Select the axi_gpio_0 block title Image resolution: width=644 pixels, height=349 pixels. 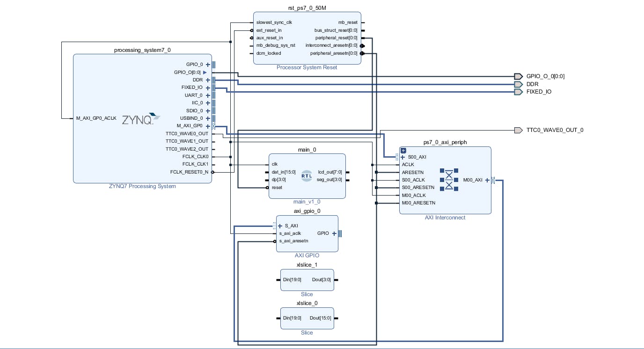pos(307,211)
